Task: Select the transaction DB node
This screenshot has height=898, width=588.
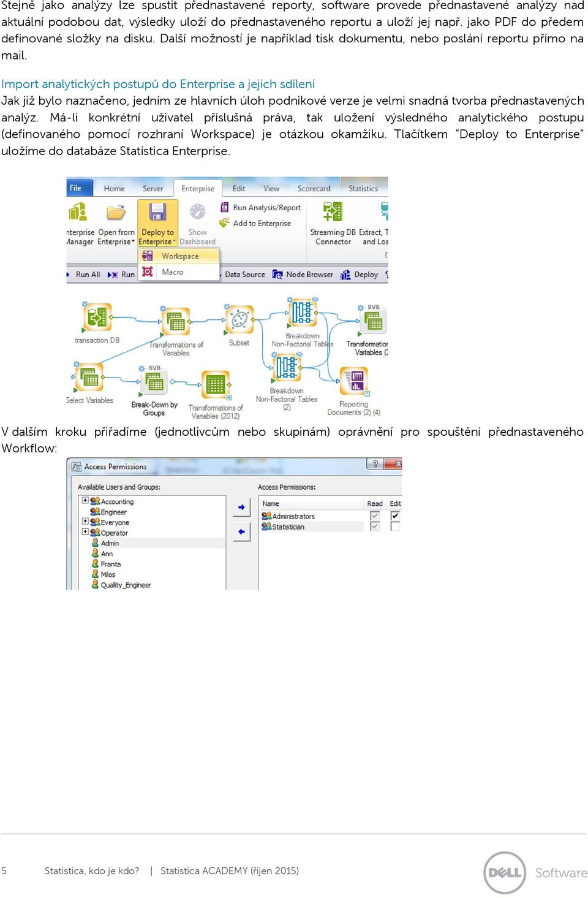Action: click(97, 318)
